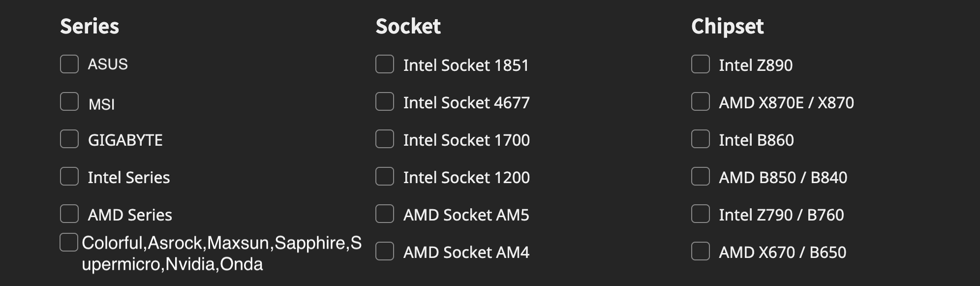This screenshot has height=286, width=980.
Task: Select the AMD Socket AM4 filter
Action: click(385, 252)
